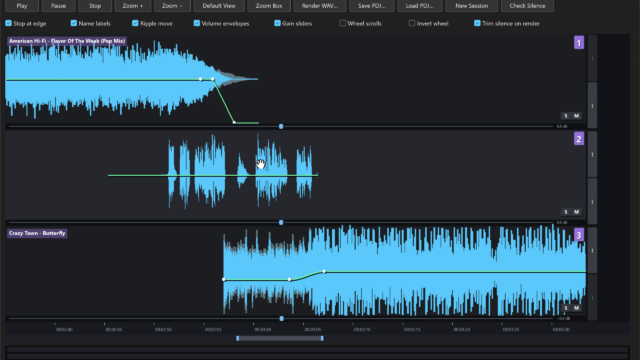Toggle the Volume envelopes checkbox
Image resolution: width=640 pixels, height=360 pixels.
197,23
